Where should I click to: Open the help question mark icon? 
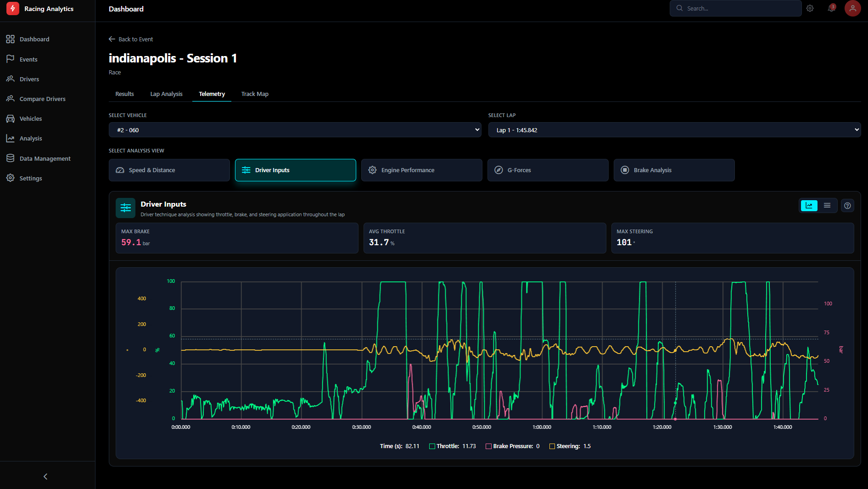(x=848, y=206)
